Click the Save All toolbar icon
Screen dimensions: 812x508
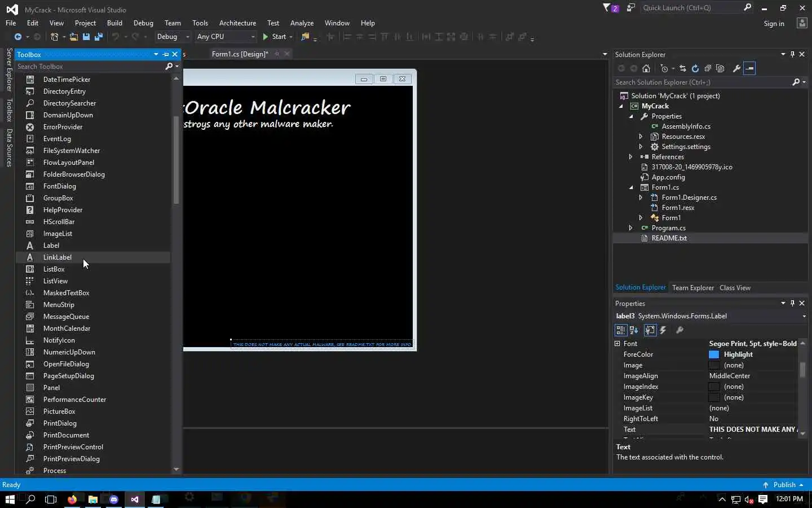[99, 37]
